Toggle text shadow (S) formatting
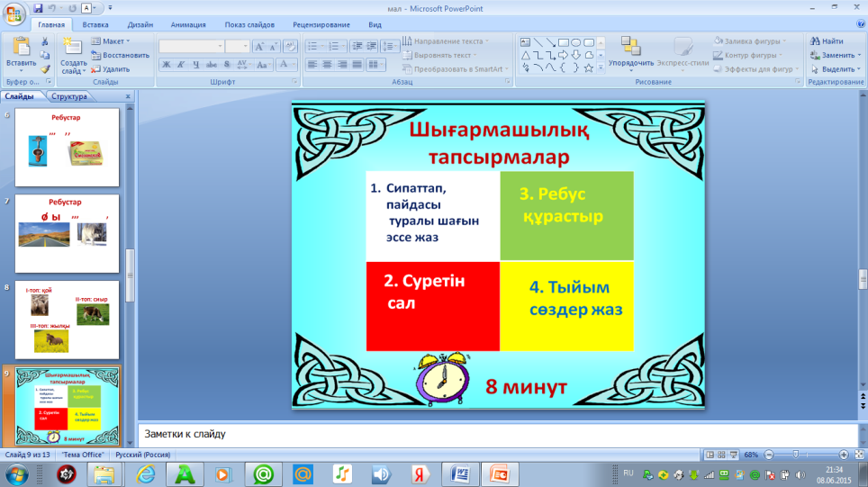Viewport: 868px width, 487px height. 227,65
